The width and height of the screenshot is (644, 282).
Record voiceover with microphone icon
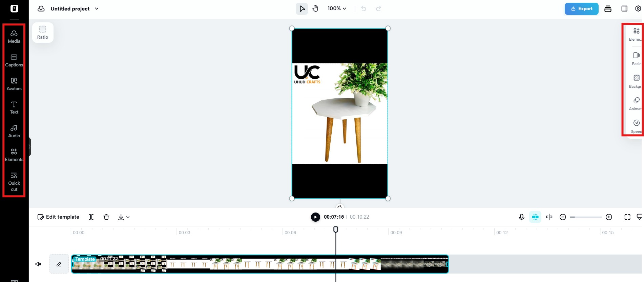pos(522,217)
